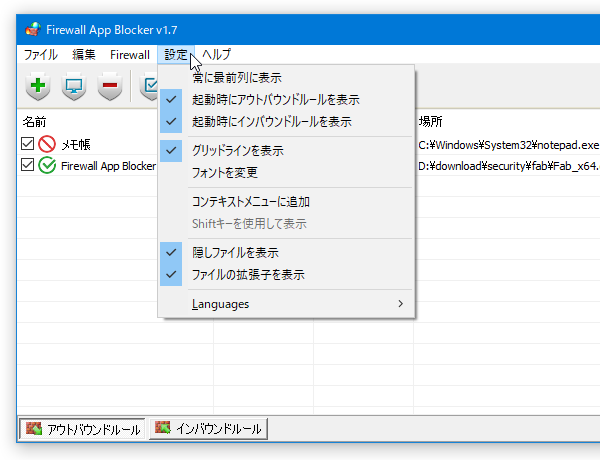Close the 設定 menu from menu bar
The height and width of the screenshot is (460, 600).
(x=176, y=55)
